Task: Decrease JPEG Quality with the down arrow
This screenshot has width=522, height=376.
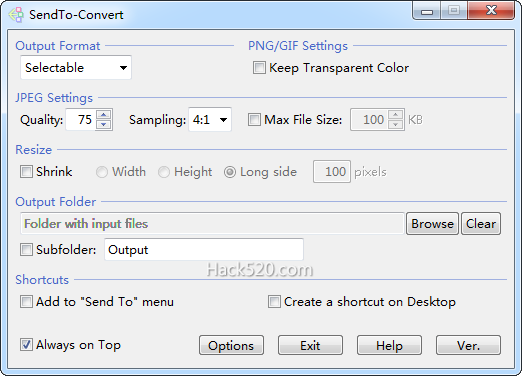Action: pos(104,125)
